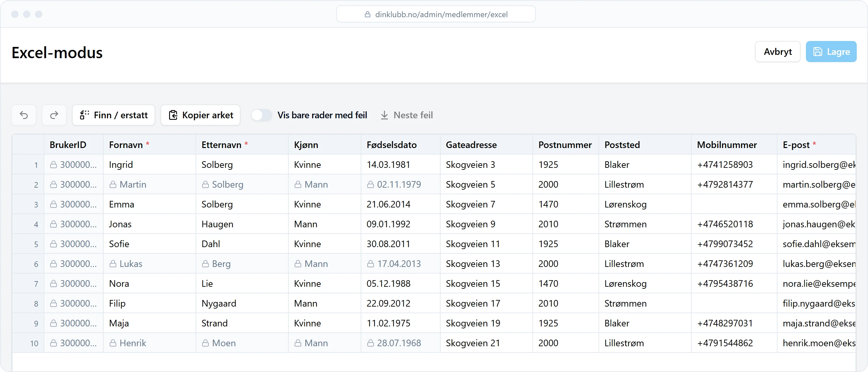The width and height of the screenshot is (868, 372).
Task: Click padlock icon in the address bar
Action: tap(368, 15)
